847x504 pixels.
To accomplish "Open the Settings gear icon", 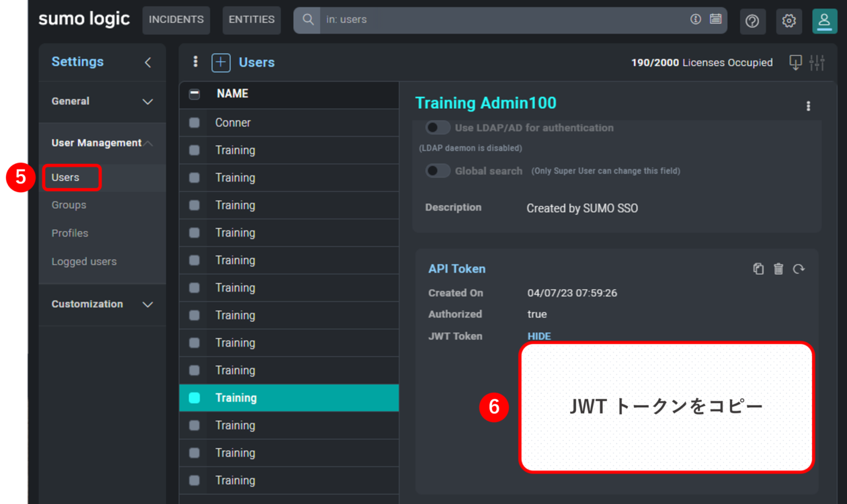I will click(789, 21).
